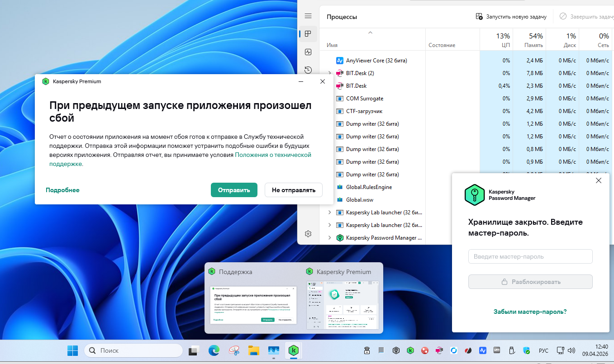Sort processes by the Состояние column
The image size is (614, 364).
pyautogui.click(x=442, y=45)
